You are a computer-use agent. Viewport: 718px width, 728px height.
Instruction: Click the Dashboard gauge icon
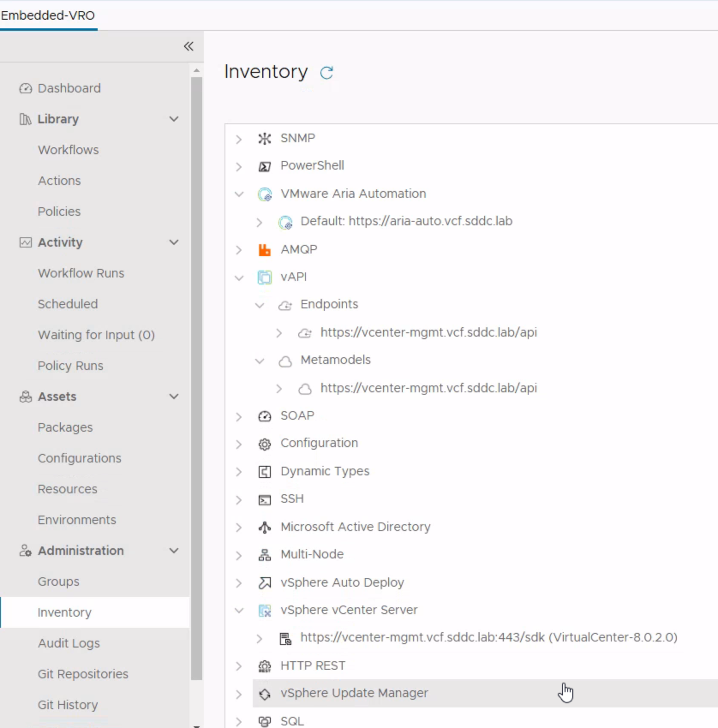click(25, 88)
